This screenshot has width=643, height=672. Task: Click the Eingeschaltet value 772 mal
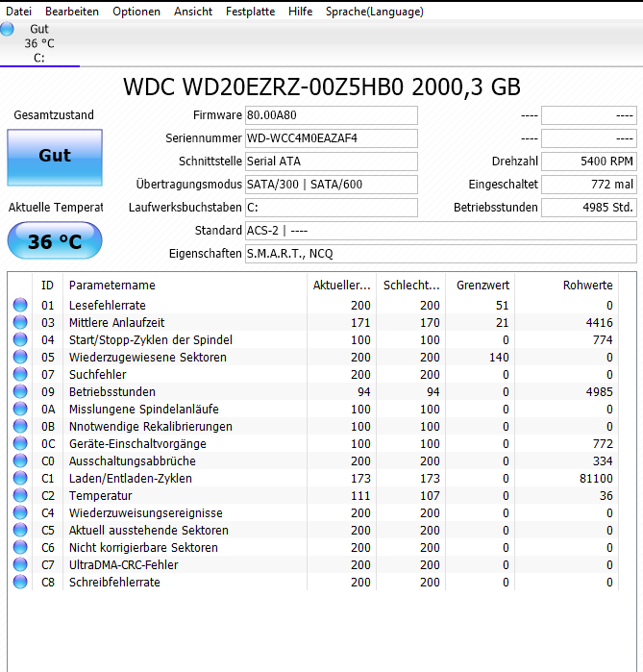click(x=589, y=185)
